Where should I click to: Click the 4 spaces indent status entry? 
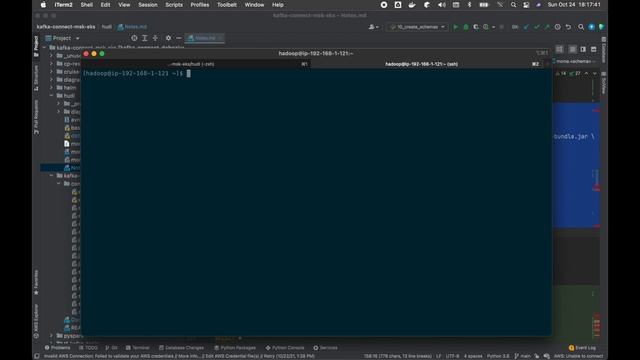click(473, 356)
